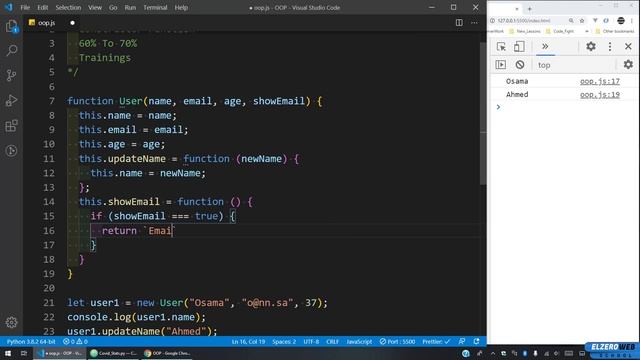640x360 pixels.
Task: Open the notifications bell in the status bar
Action: pyautogui.click(x=476, y=342)
